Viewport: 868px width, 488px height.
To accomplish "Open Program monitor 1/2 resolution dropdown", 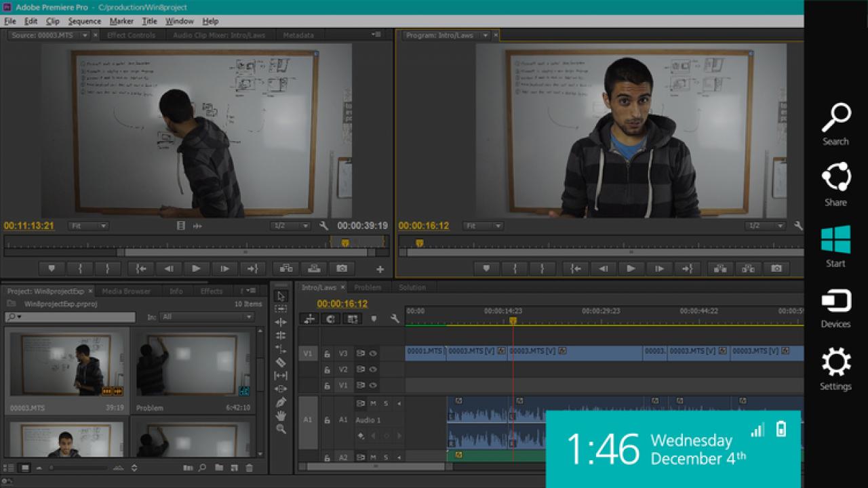I will coord(764,226).
